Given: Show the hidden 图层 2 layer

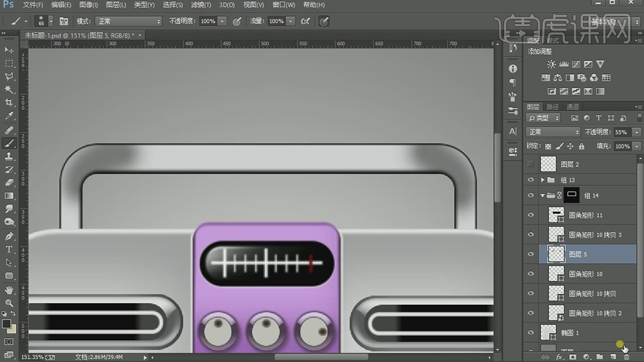Looking at the screenshot, I should [x=531, y=164].
